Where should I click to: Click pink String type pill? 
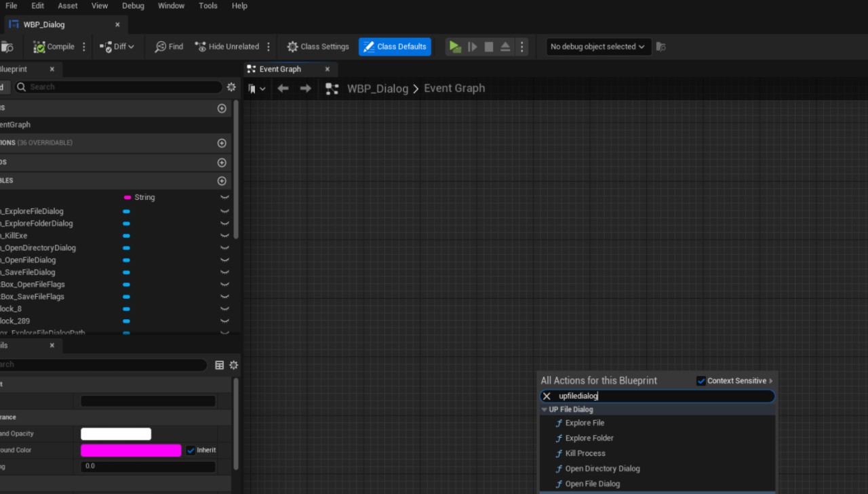[x=127, y=197]
